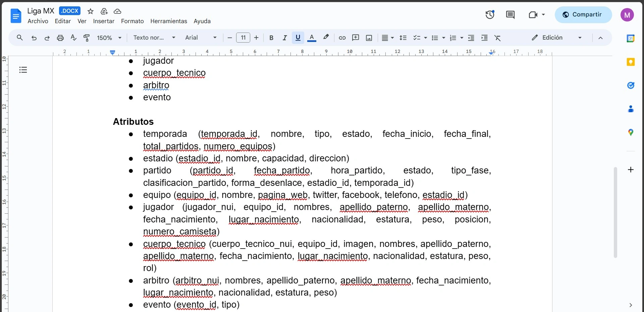Viewport: 644px width, 312px height.
Task: Open the Ayuda menu
Action: point(202,21)
